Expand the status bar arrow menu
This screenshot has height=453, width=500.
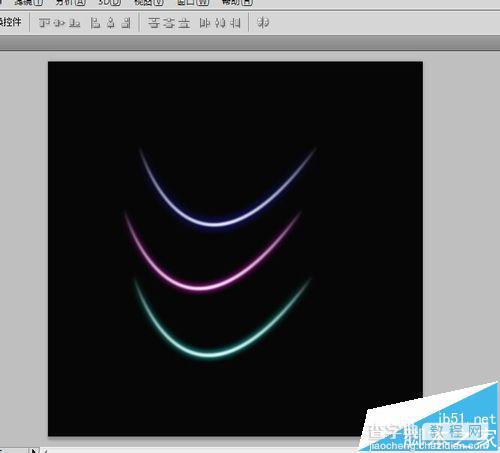click(34, 450)
